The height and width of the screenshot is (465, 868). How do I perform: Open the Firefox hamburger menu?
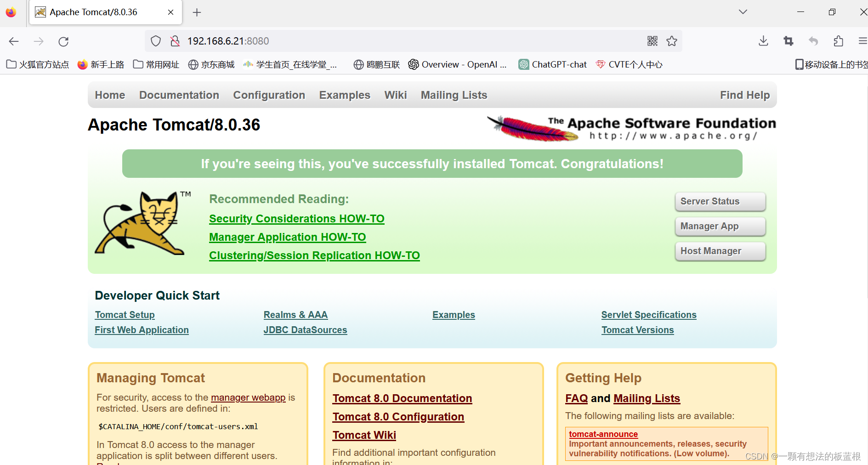point(862,41)
